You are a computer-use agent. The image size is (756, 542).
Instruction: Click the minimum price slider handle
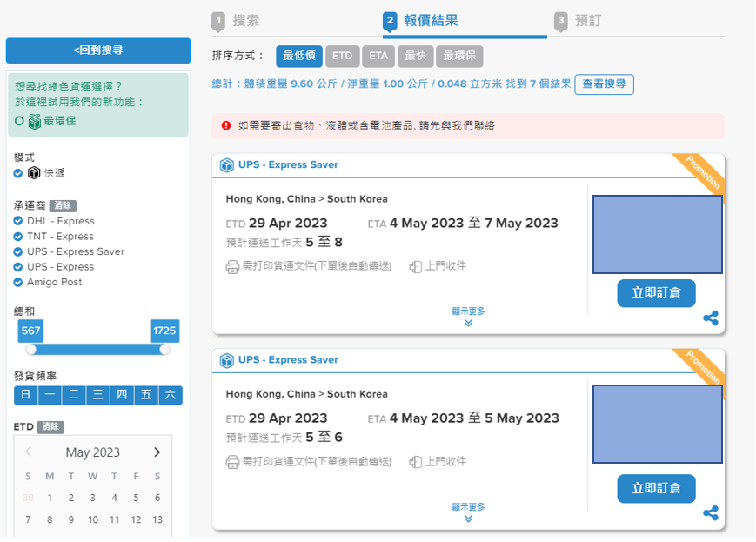click(30, 349)
